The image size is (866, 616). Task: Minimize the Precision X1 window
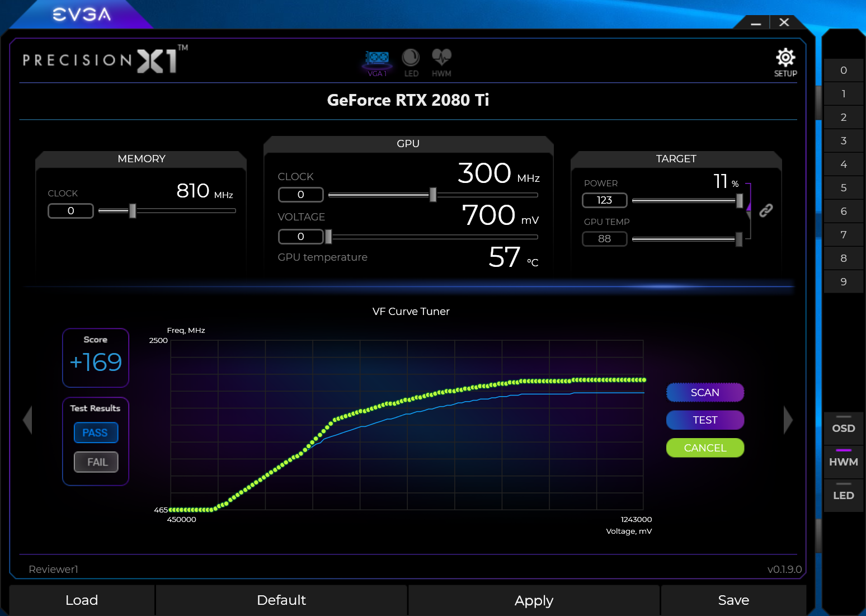pyautogui.click(x=756, y=23)
